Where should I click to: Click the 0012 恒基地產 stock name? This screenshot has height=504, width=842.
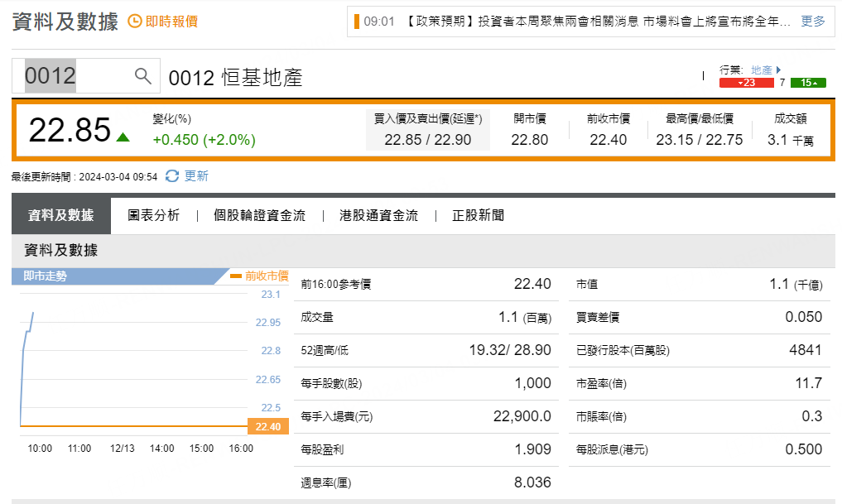[x=236, y=78]
